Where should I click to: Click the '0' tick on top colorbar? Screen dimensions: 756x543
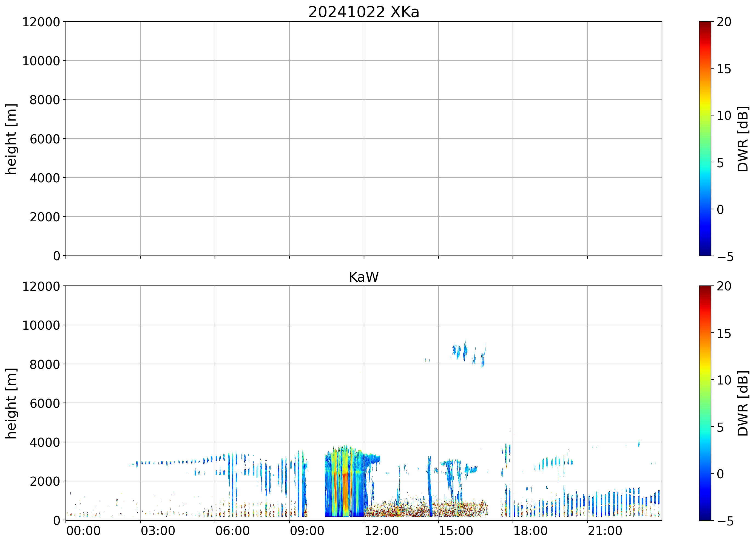[720, 210]
